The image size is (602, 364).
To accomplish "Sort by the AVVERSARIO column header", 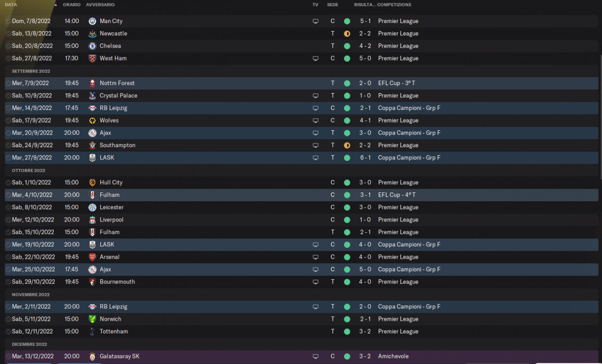I will click(100, 5).
